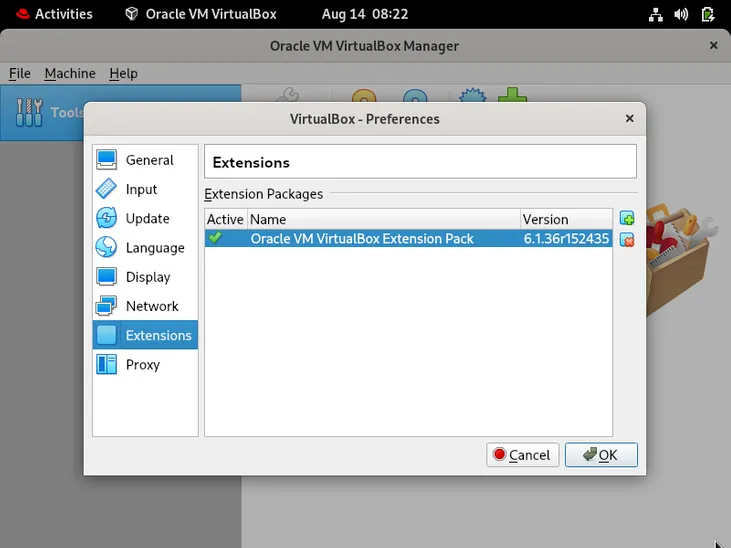Sort by the Active column header

225,219
